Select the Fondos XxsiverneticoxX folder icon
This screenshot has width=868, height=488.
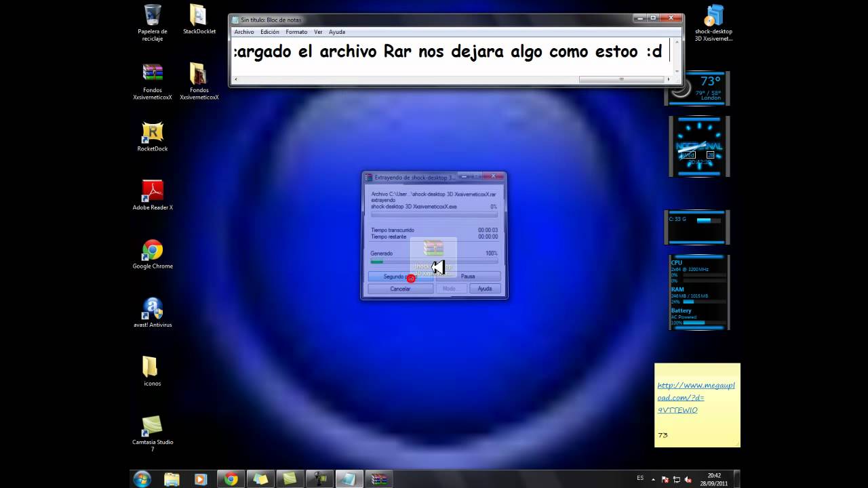click(x=199, y=81)
